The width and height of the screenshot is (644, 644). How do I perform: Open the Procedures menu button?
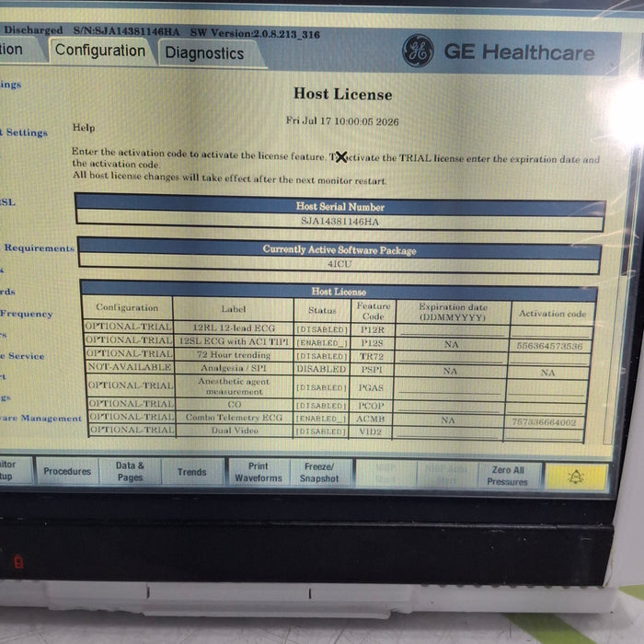tap(67, 471)
